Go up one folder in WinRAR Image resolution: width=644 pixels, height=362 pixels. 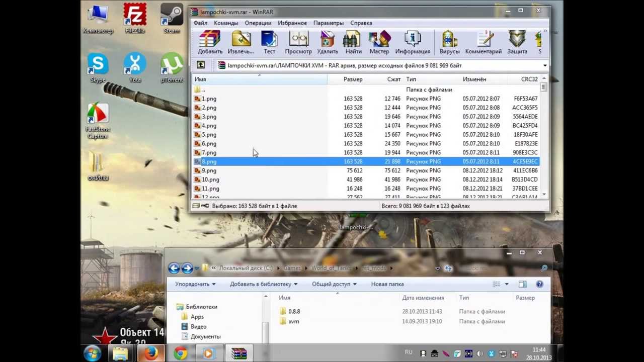(x=201, y=65)
